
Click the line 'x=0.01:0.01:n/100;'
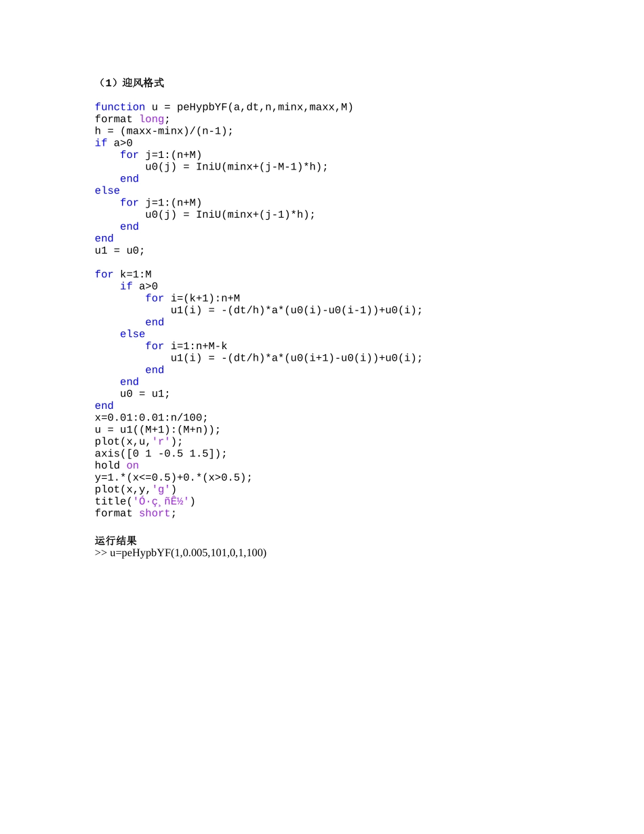[152, 418]
